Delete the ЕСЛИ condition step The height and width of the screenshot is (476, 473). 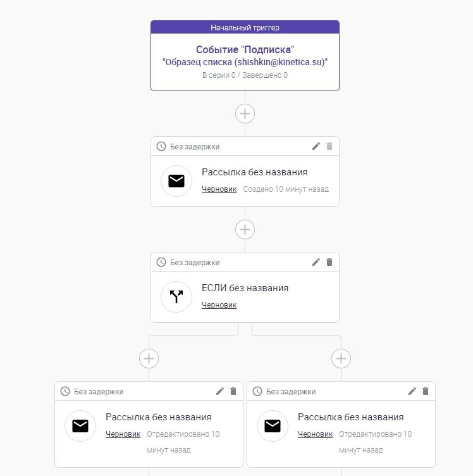pyautogui.click(x=329, y=262)
